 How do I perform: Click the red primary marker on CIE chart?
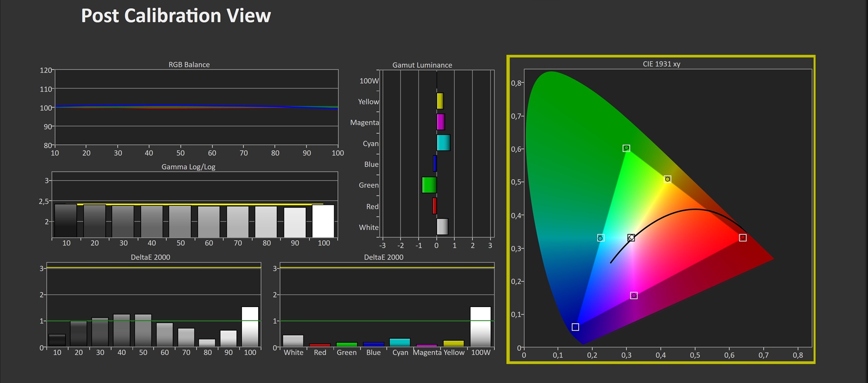point(742,238)
